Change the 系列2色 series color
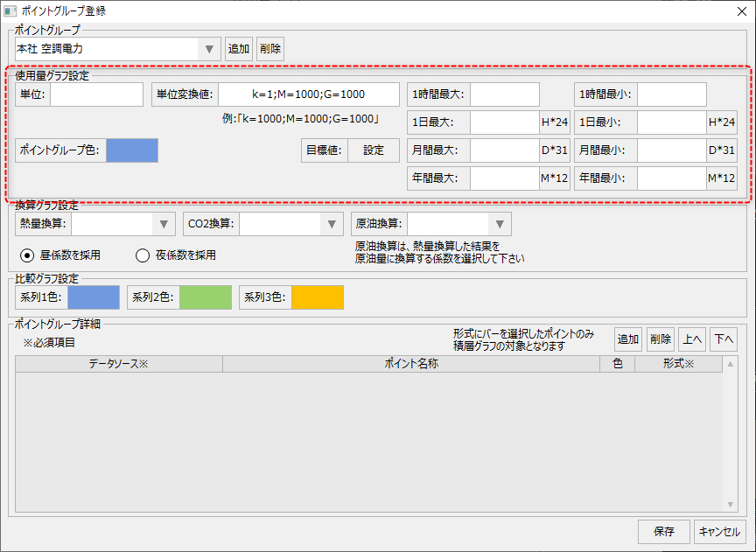The image size is (756, 552). [205, 297]
